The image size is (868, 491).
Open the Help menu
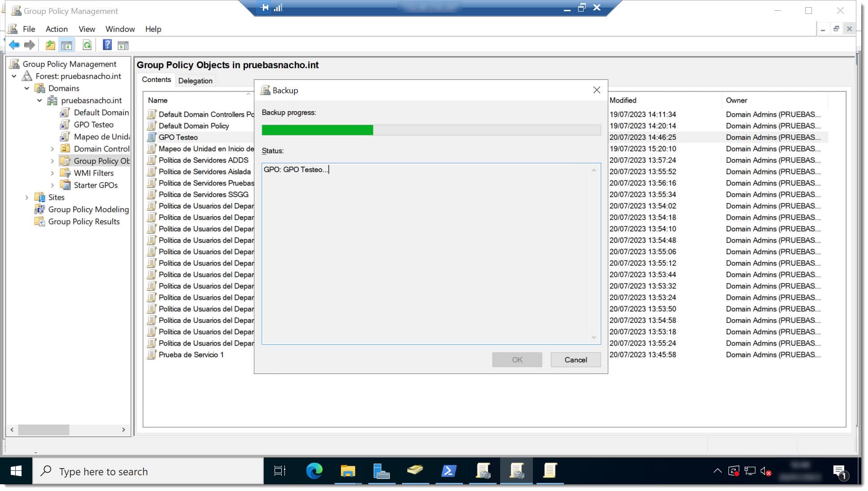pyautogui.click(x=153, y=29)
